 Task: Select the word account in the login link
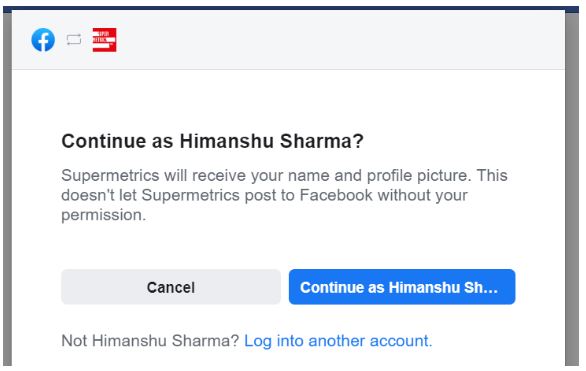(399, 341)
